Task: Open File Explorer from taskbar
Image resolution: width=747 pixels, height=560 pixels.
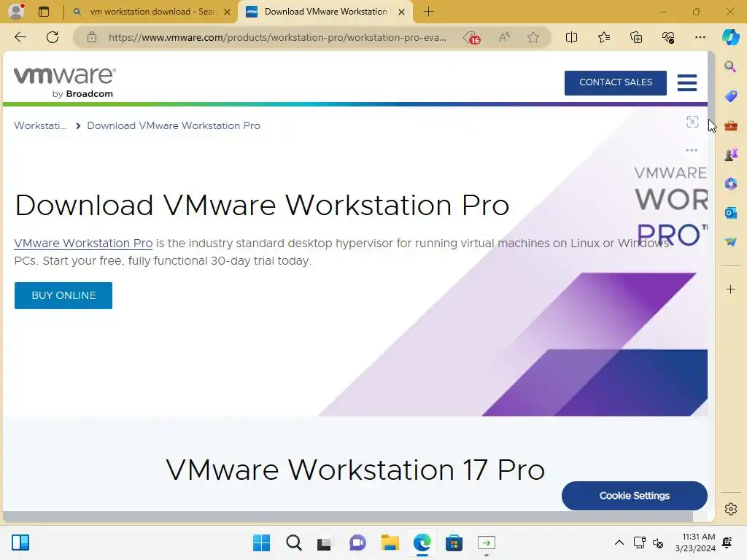Action: pyautogui.click(x=390, y=542)
